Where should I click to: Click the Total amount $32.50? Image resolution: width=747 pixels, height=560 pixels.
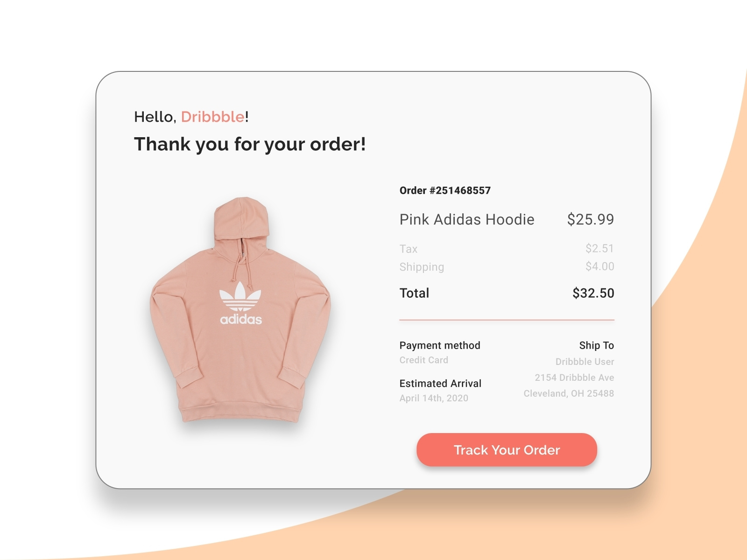tap(593, 293)
